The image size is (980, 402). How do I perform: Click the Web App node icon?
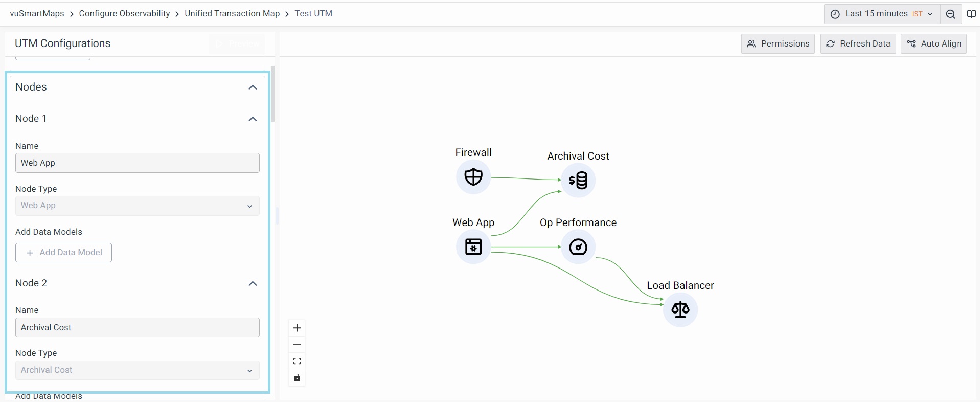coord(473,247)
